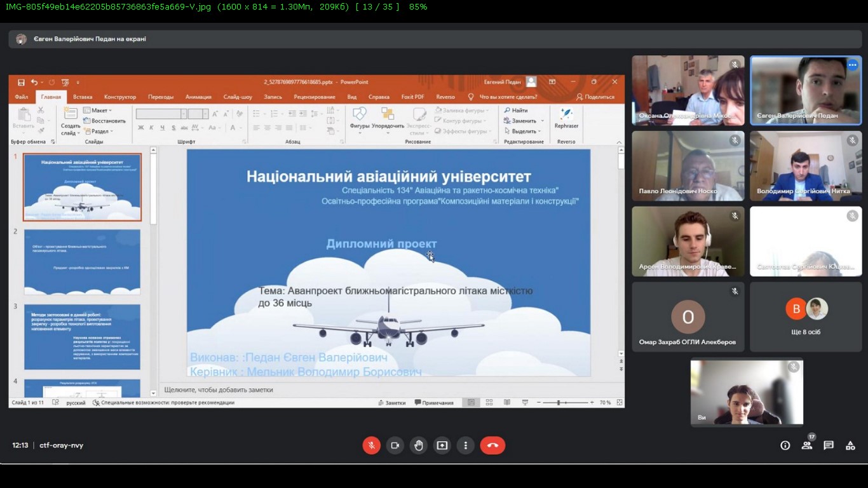Open the three-dot more options menu
Image resolution: width=868 pixels, height=488 pixels.
coord(465,445)
